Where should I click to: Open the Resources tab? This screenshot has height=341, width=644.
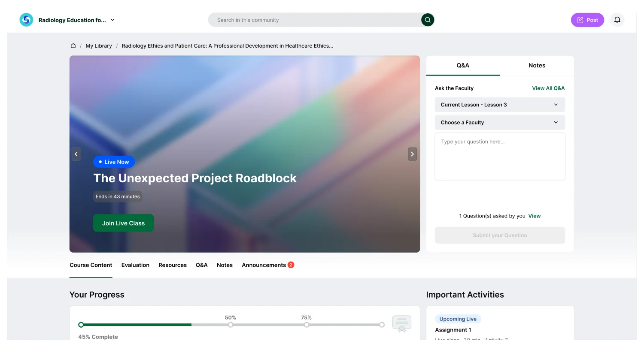(172, 265)
